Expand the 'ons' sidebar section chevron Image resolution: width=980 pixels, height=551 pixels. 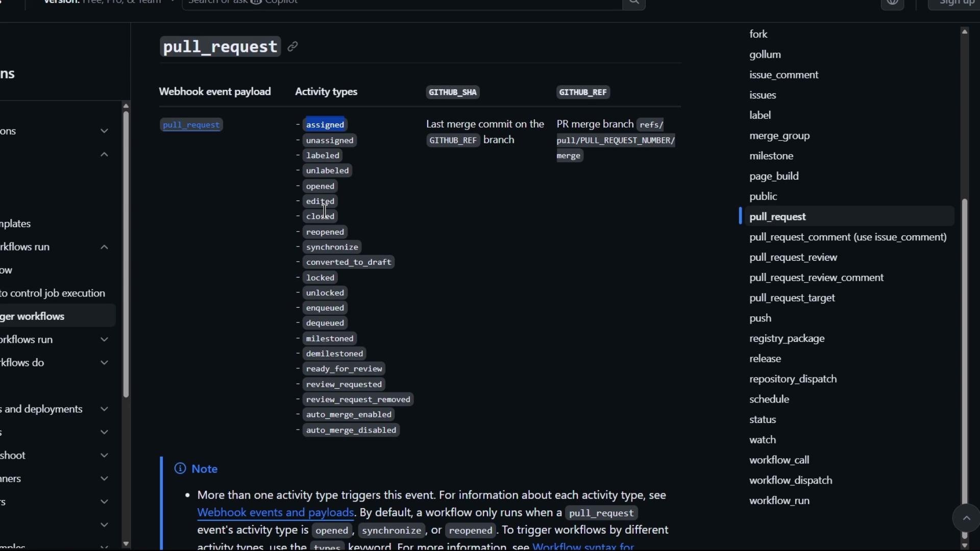[x=104, y=131]
